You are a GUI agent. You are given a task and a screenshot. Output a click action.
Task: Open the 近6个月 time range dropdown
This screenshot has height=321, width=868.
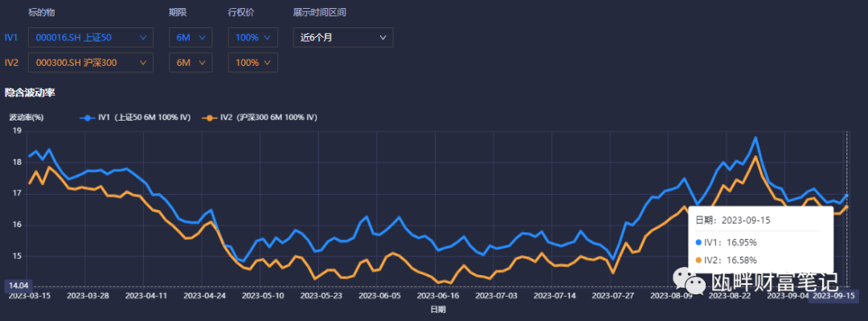[x=343, y=37]
